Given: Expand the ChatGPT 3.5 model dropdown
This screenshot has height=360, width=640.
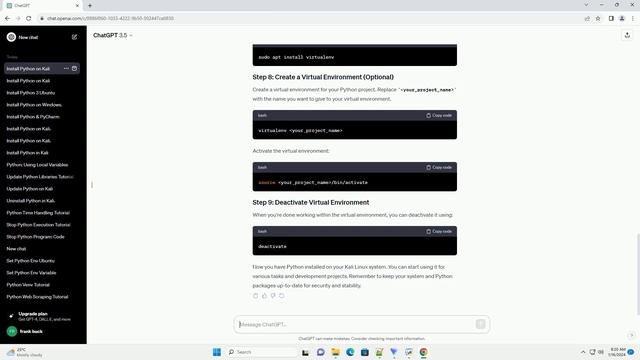Looking at the screenshot, I should (x=113, y=36).
